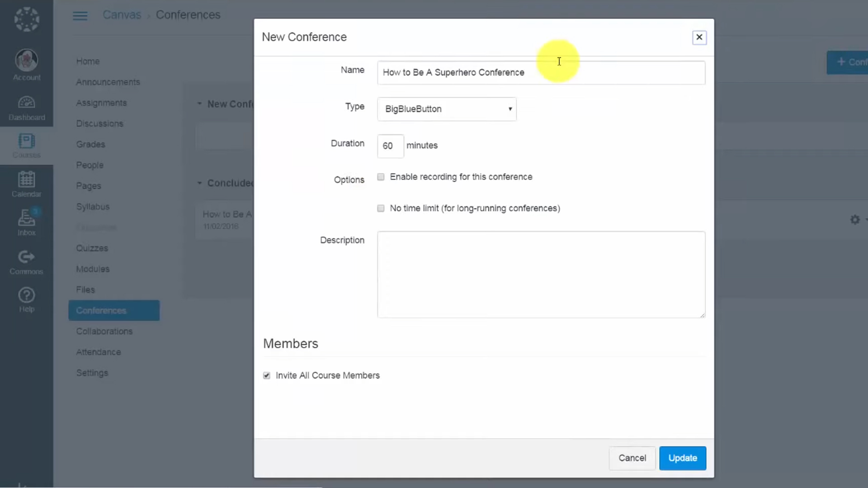Uncheck Invite All Course Members
Screen dimensions: 868x488
click(267, 375)
